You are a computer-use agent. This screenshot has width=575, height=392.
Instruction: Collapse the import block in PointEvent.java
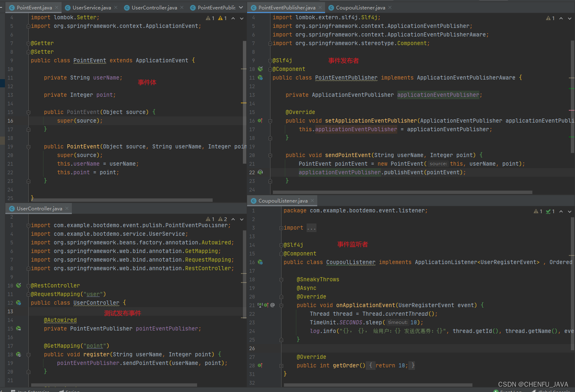point(28,26)
